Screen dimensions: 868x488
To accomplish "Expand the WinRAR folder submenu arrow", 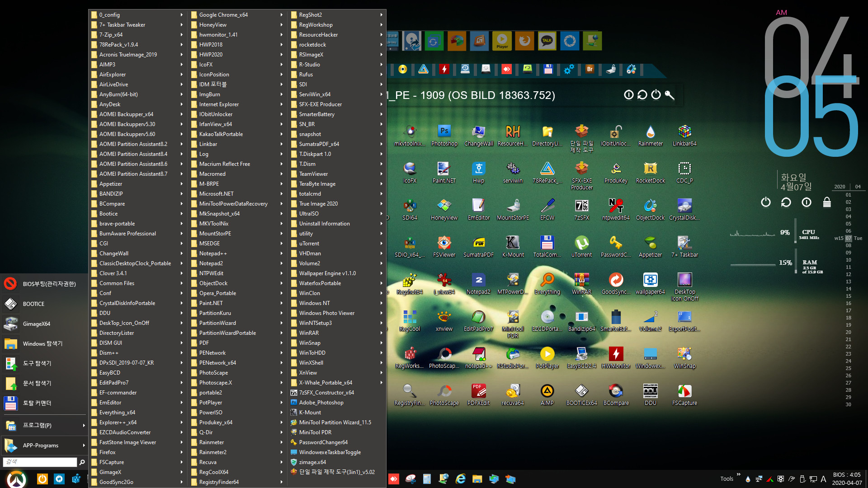I will pos(381,333).
